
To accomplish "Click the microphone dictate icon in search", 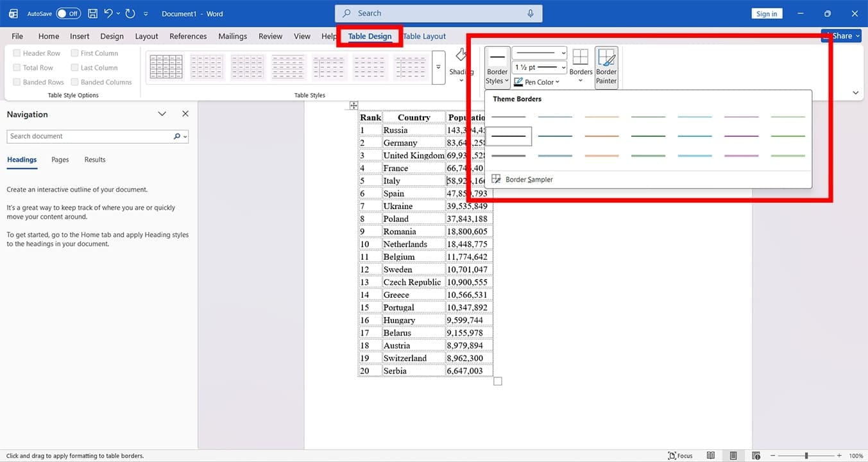I will tap(531, 13).
